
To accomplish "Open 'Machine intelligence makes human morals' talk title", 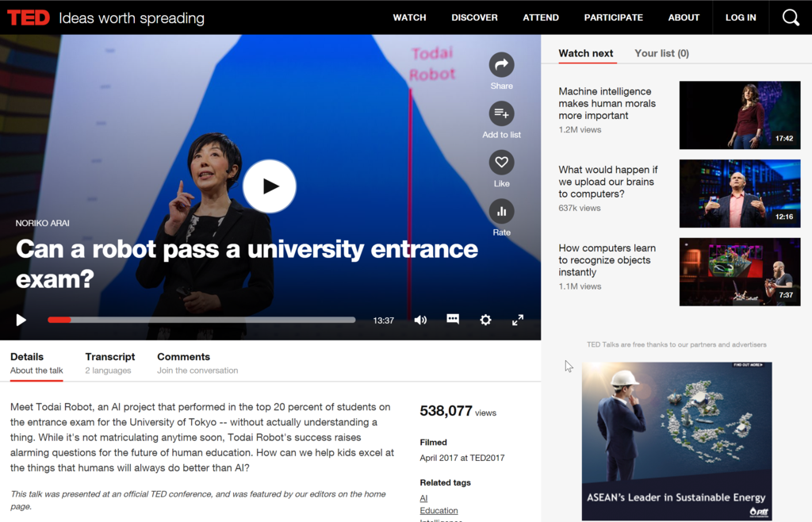I will click(x=607, y=104).
